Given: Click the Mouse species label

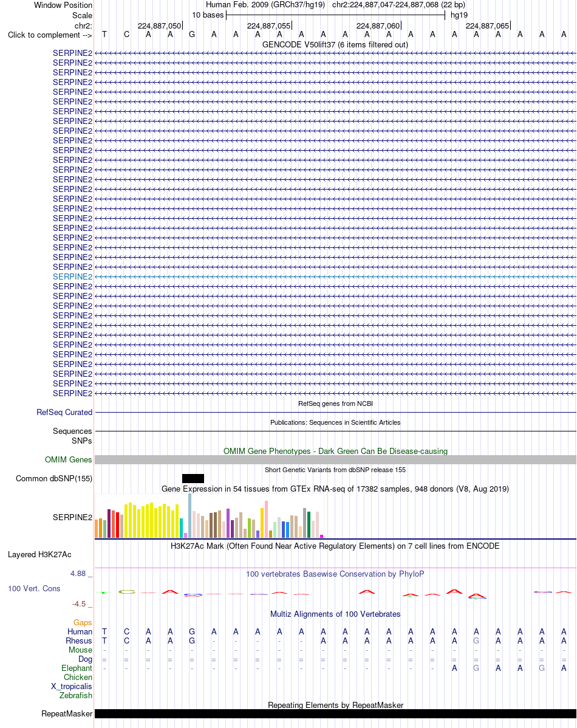Looking at the screenshot, I should tap(80, 650).
